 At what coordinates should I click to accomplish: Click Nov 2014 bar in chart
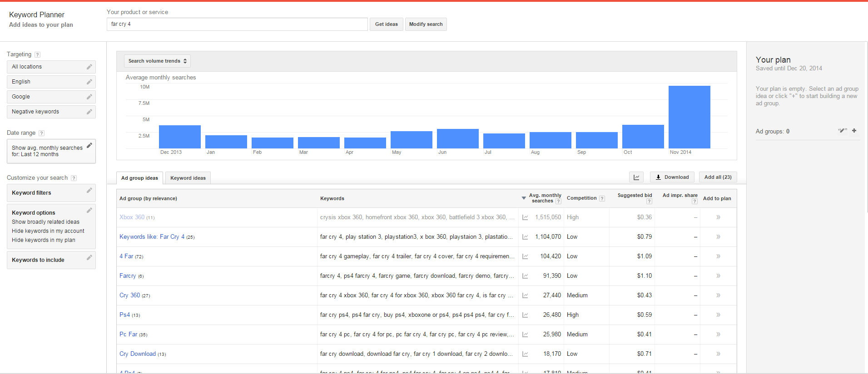pyautogui.click(x=689, y=117)
